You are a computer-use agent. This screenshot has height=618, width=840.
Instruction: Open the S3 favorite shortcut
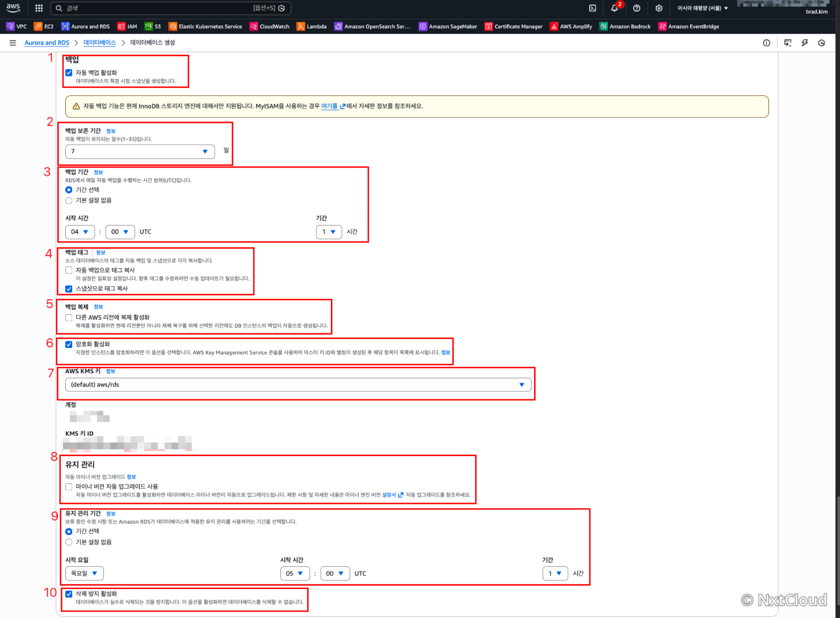[x=153, y=26]
